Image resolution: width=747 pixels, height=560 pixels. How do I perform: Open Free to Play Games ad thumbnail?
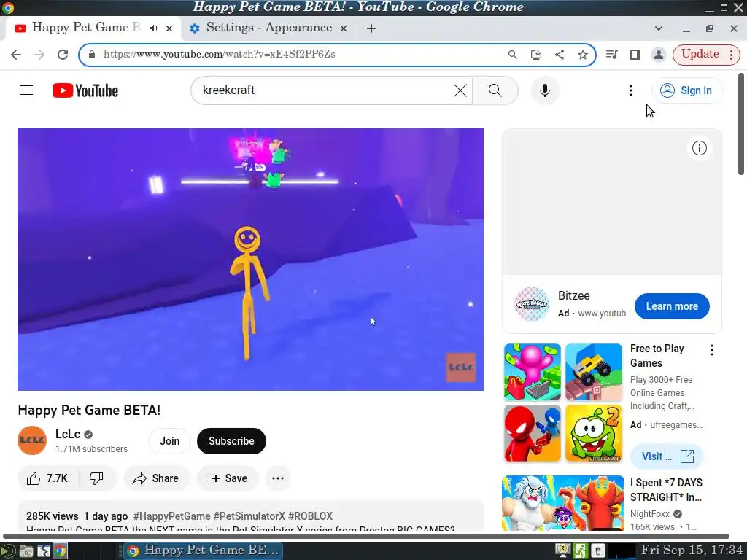click(x=563, y=402)
